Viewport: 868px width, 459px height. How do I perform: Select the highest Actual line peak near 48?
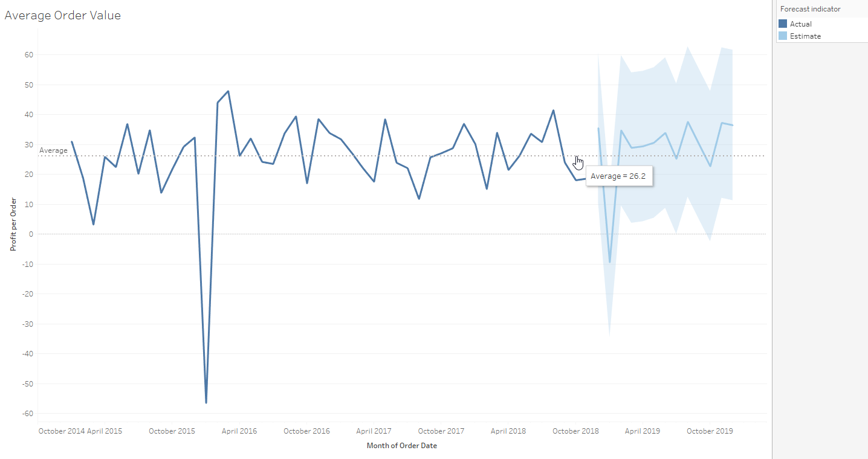tap(228, 91)
